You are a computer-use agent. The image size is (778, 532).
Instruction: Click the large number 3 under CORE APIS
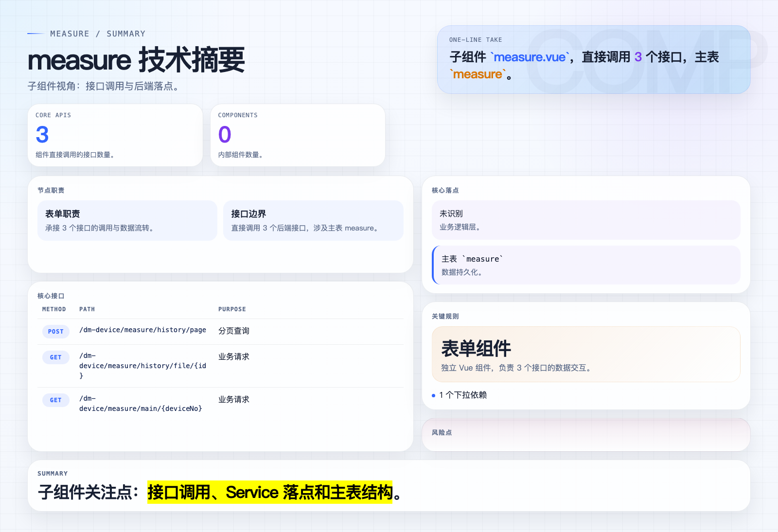(42, 135)
